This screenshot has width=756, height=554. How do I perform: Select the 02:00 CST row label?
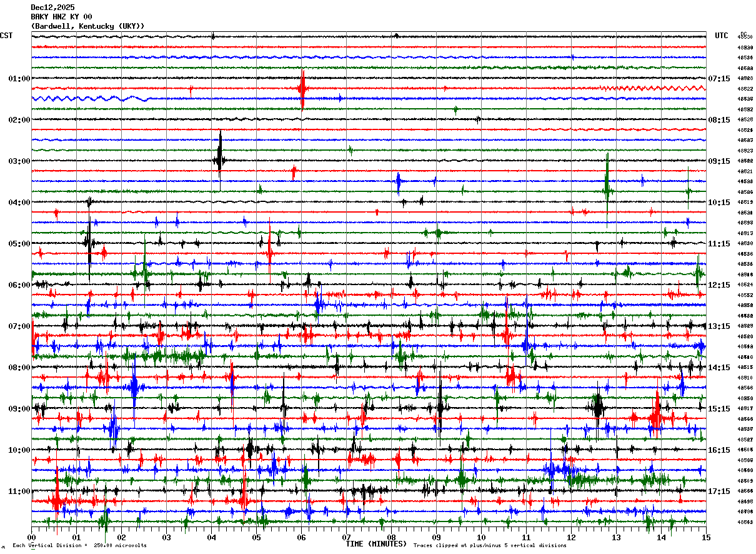[x=19, y=120]
